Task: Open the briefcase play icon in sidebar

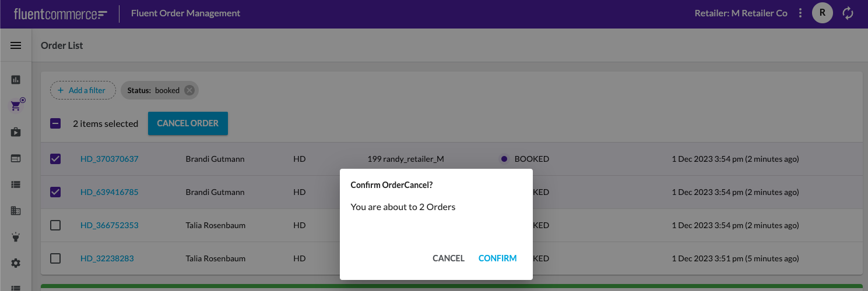Action: click(16, 132)
